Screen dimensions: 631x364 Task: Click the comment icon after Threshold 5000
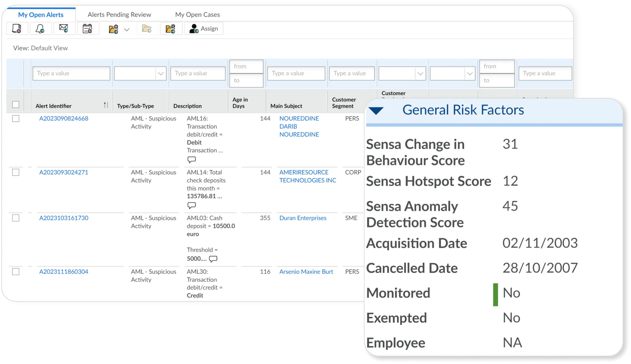point(213,259)
